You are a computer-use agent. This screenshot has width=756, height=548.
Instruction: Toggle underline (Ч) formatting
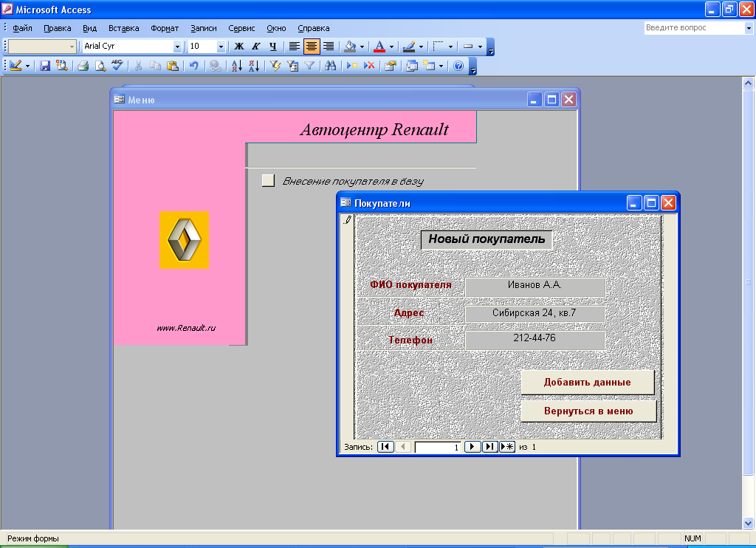click(273, 47)
